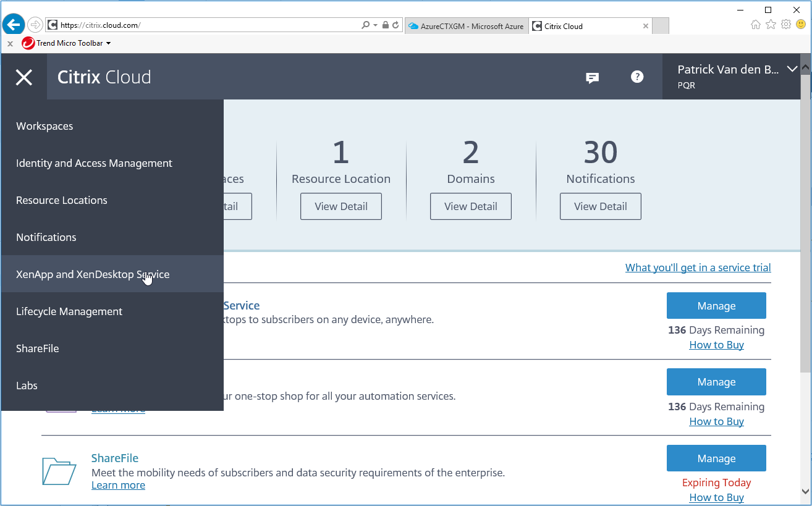Open What you'll get in a service trial

tap(698, 268)
